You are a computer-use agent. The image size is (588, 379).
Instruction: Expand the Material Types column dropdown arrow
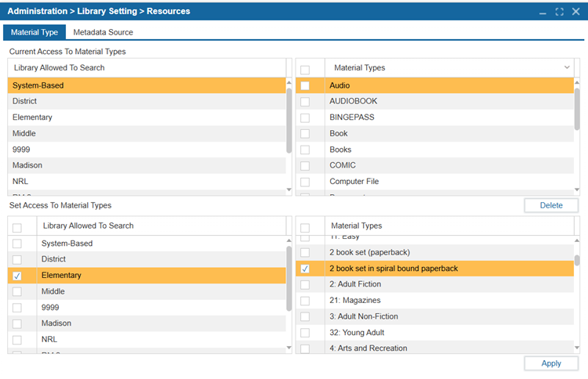pyautogui.click(x=567, y=67)
